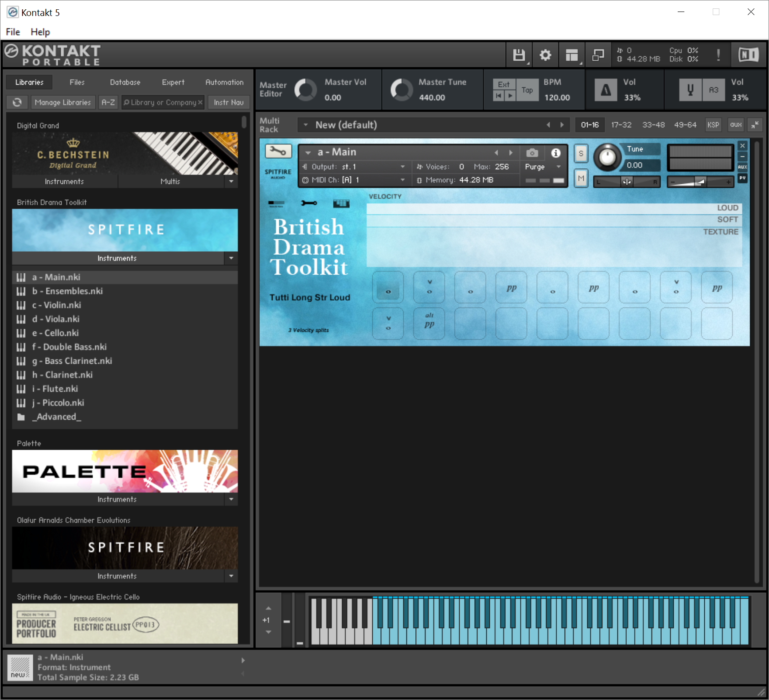
Task: Click reference tone A3 note button
Action: click(x=714, y=90)
